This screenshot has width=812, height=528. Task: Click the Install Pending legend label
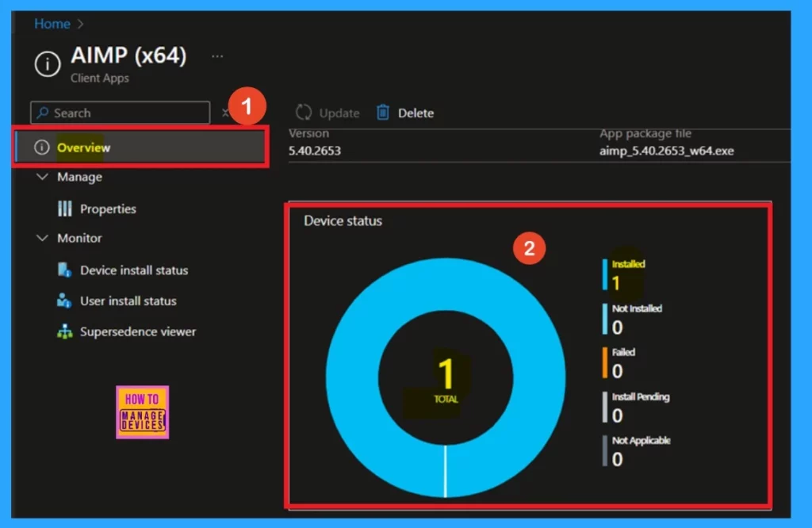641,396
